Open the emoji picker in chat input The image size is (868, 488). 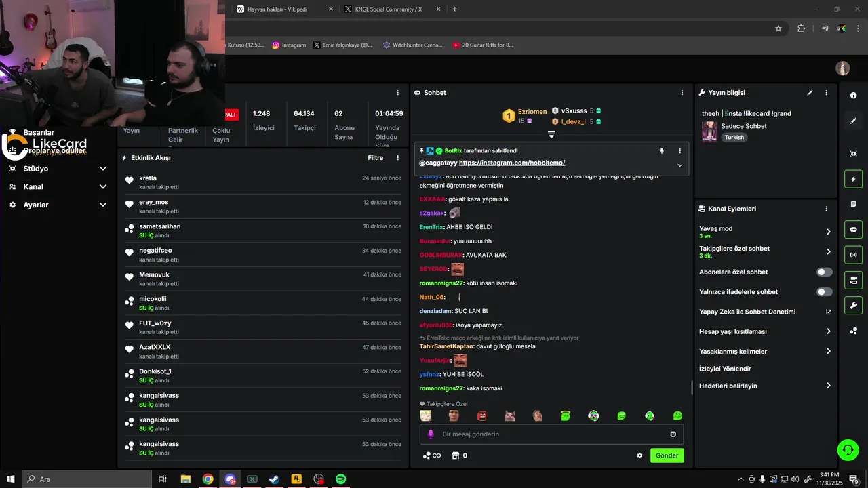point(673,434)
